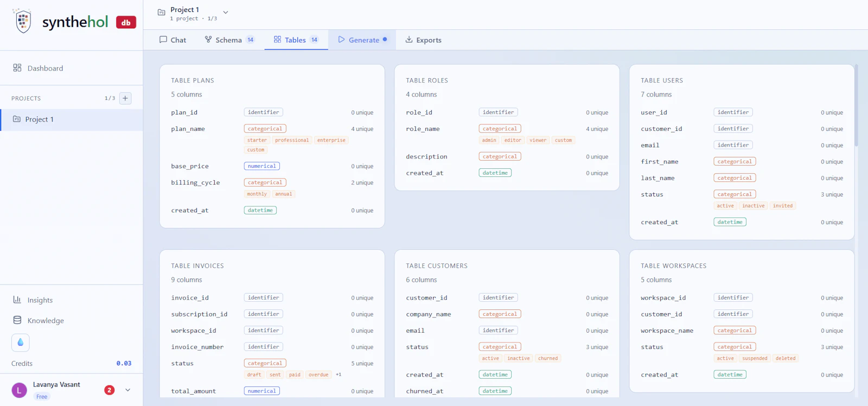Image resolution: width=868 pixels, height=406 pixels.
Task: Click the plan_name column name
Action: click(188, 129)
